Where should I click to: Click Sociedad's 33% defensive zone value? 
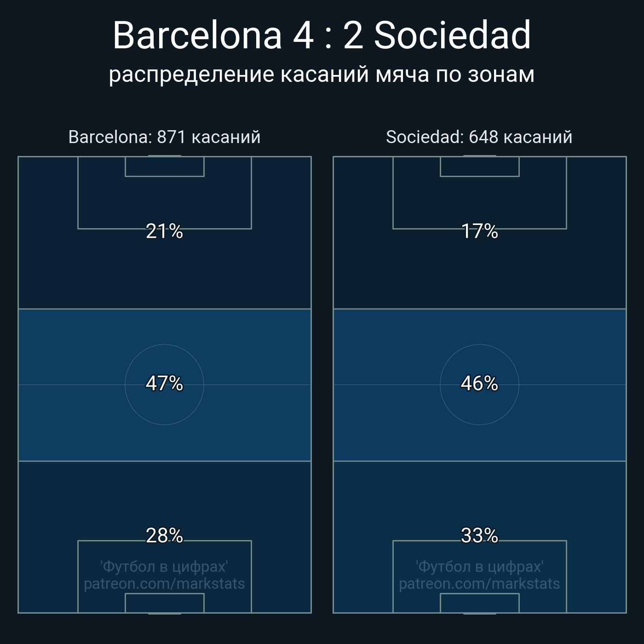(x=480, y=535)
